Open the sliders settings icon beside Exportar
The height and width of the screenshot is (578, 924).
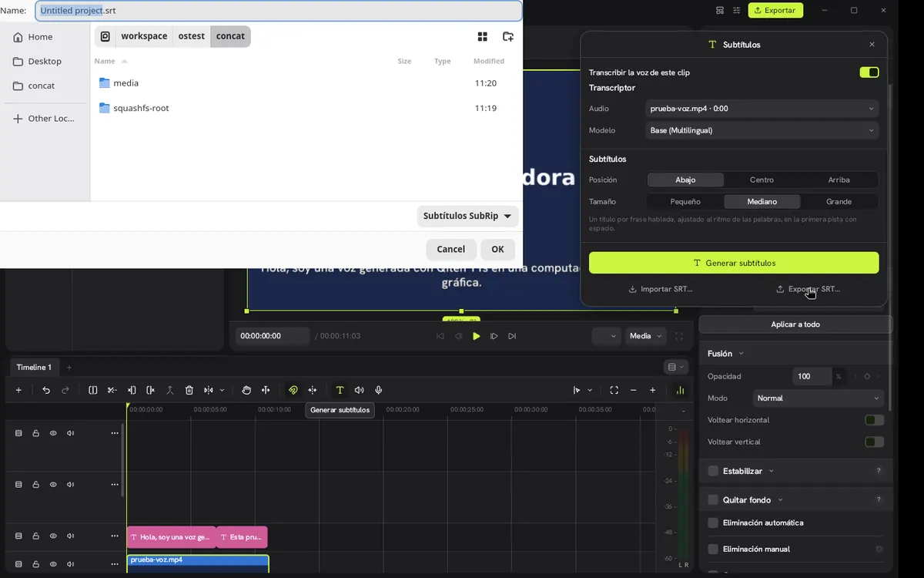[x=737, y=10]
